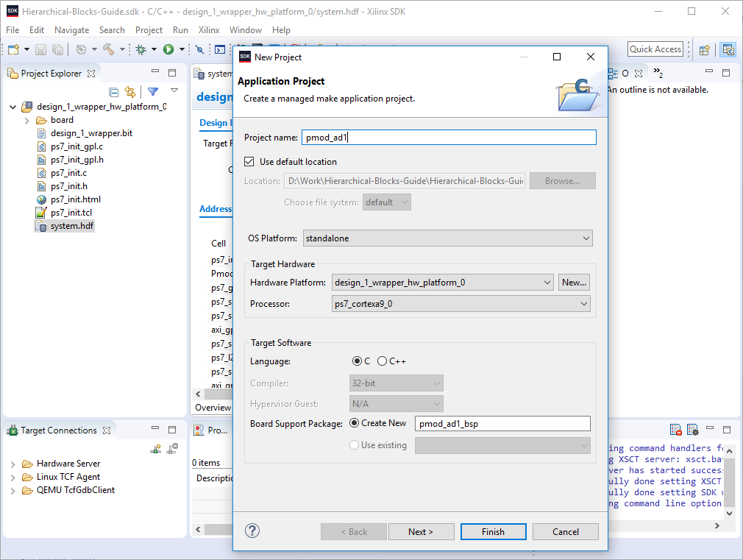
Task: Click the Project Explorer filter funnel icon
Action: [152, 91]
